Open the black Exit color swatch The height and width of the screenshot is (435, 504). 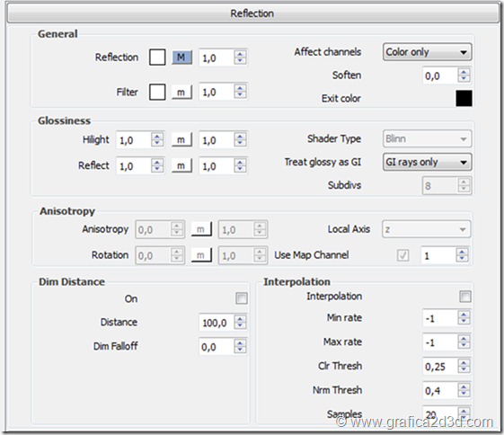[x=464, y=98]
